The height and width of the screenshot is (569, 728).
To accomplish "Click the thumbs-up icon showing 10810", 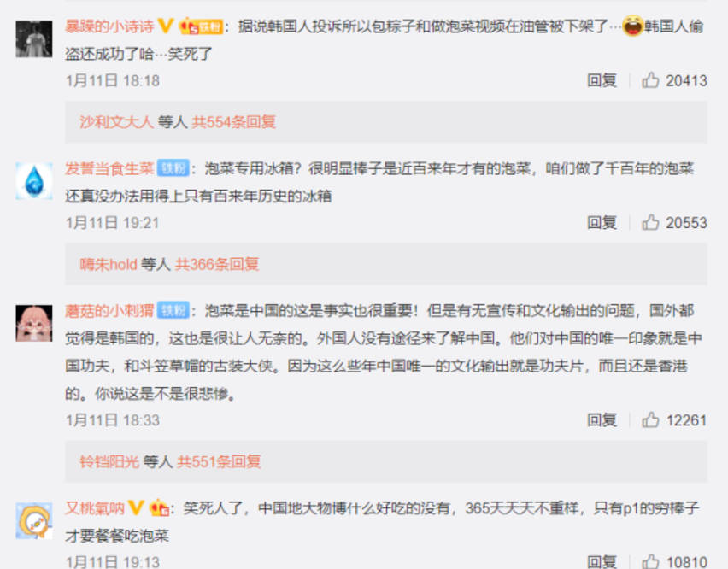I will coord(650,561).
